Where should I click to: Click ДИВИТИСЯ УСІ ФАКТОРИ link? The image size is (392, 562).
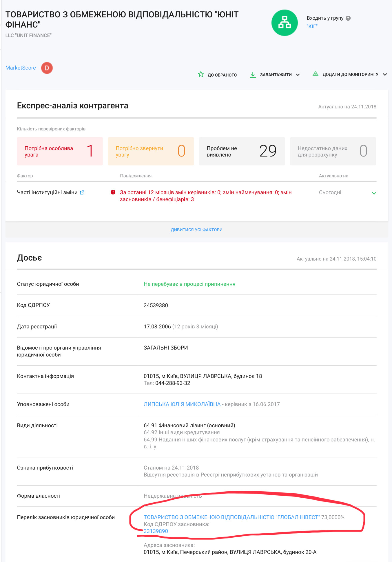196,230
